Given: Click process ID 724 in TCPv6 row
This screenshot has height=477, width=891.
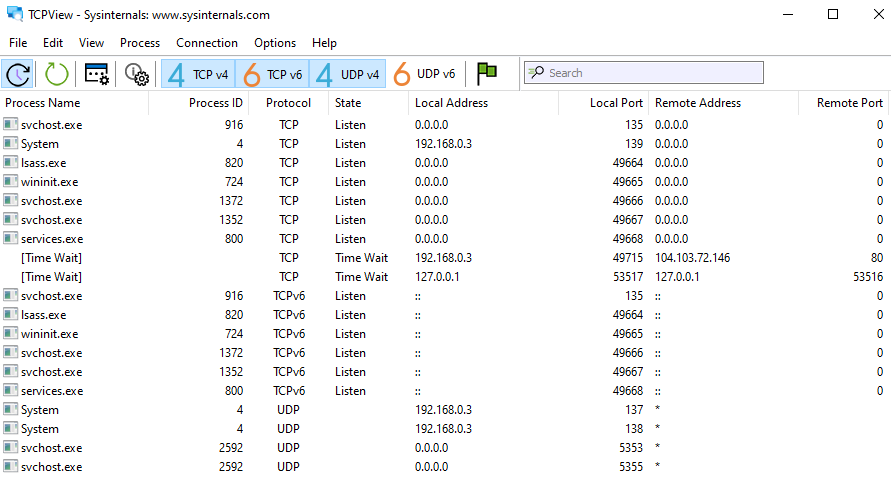Looking at the screenshot, I should 234,334.
